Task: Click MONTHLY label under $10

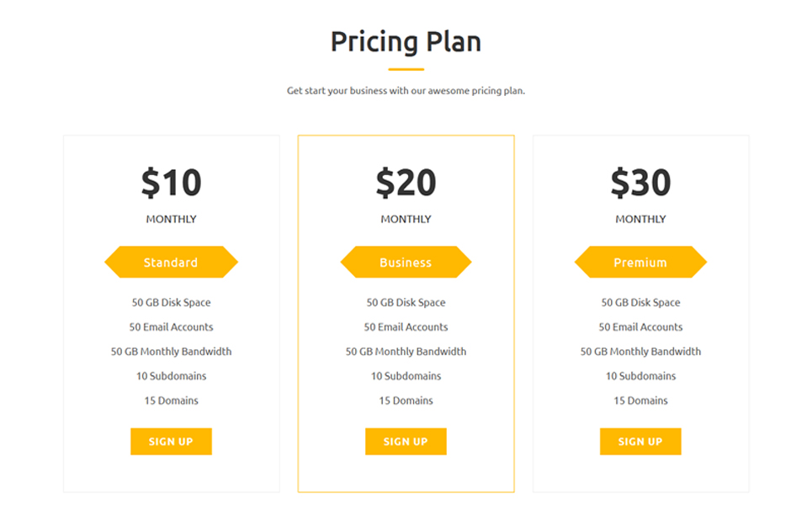Action: tap(171, 219)
